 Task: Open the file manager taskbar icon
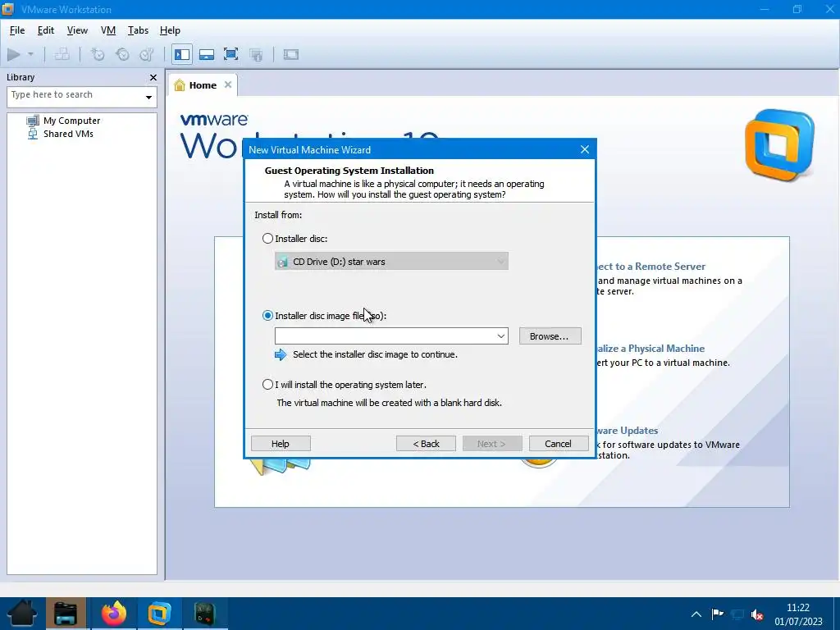pyautogui.click(x=66, y=614)
